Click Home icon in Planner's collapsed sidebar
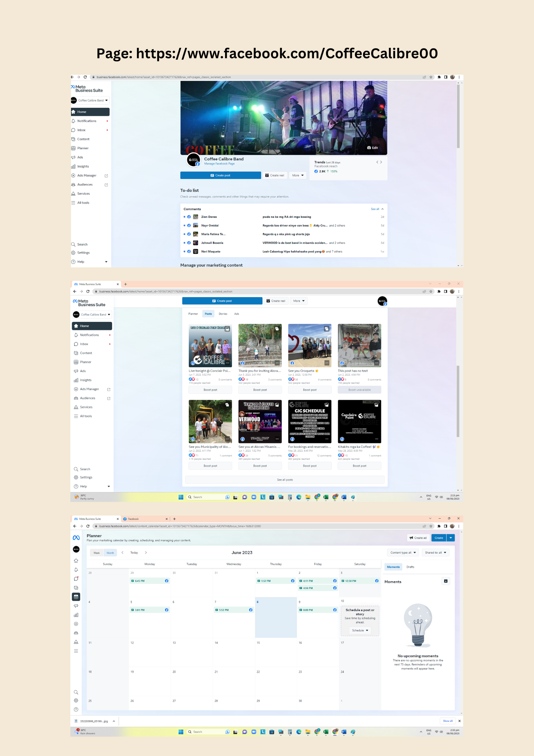 pos(76,561)
